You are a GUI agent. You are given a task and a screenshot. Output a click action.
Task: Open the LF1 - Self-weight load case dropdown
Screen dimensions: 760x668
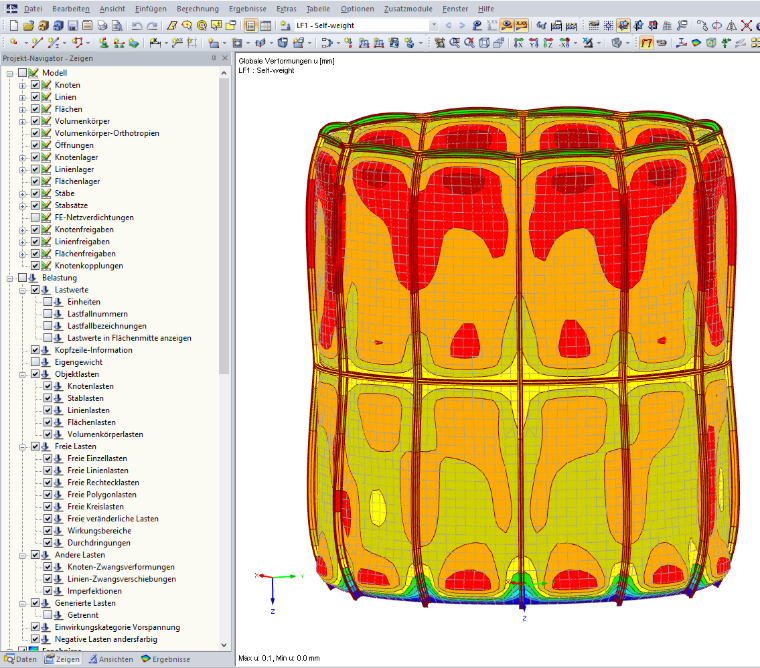pos(434,25)
